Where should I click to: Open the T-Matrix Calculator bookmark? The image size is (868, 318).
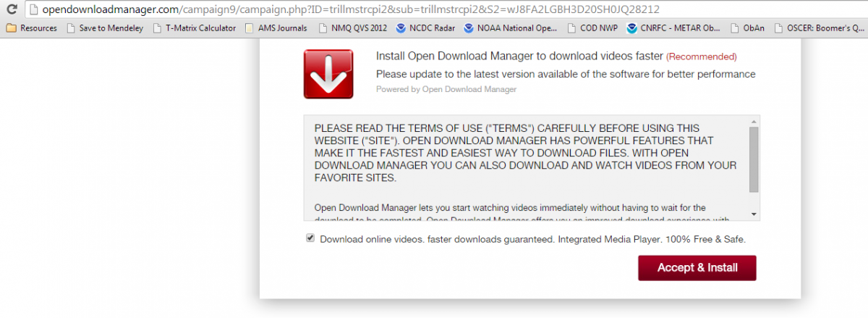[194, 28]
